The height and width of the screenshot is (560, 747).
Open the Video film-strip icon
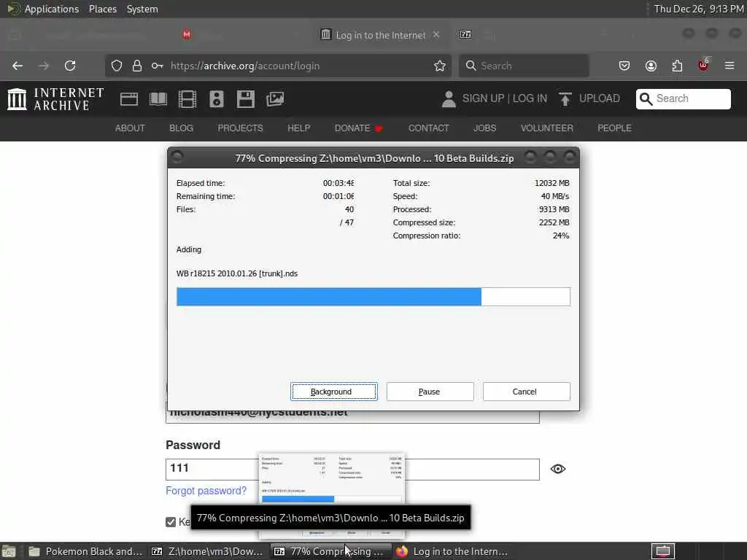[x=187, y=99]
